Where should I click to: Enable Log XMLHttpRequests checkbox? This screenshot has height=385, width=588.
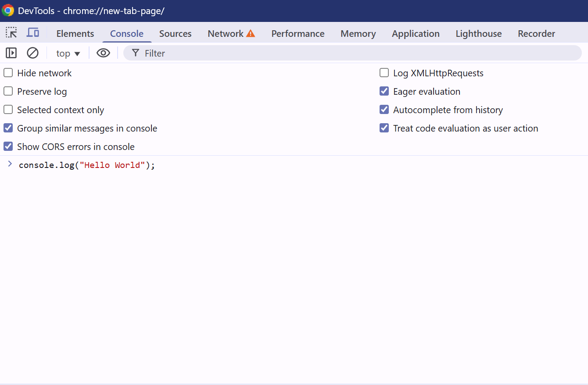[x=384, y=73]
